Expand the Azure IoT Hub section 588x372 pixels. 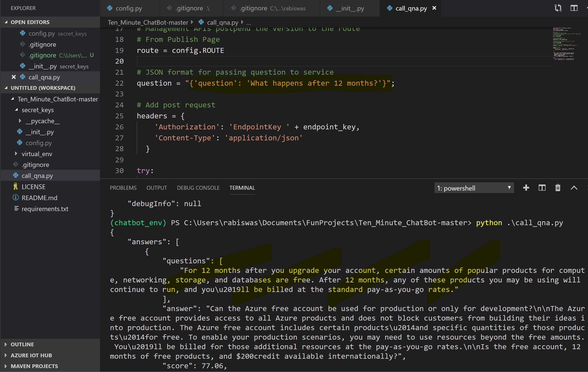(50, 355)
